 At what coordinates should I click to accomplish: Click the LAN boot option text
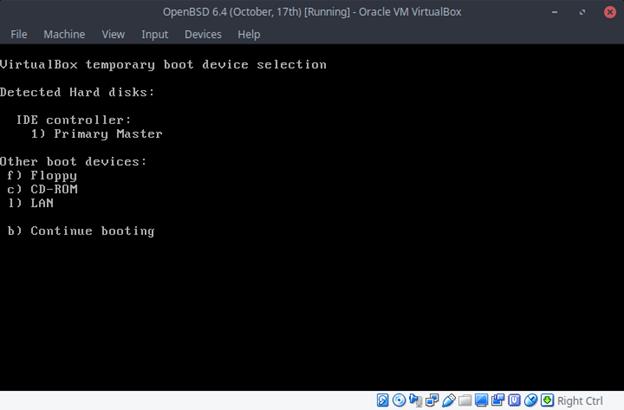pyautogui.click(x=42, y=203)
